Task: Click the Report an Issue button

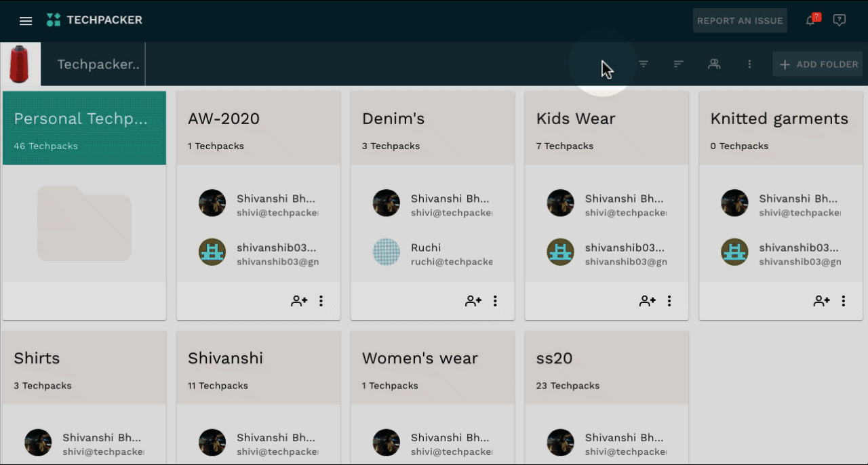Action: pos(740,20)
